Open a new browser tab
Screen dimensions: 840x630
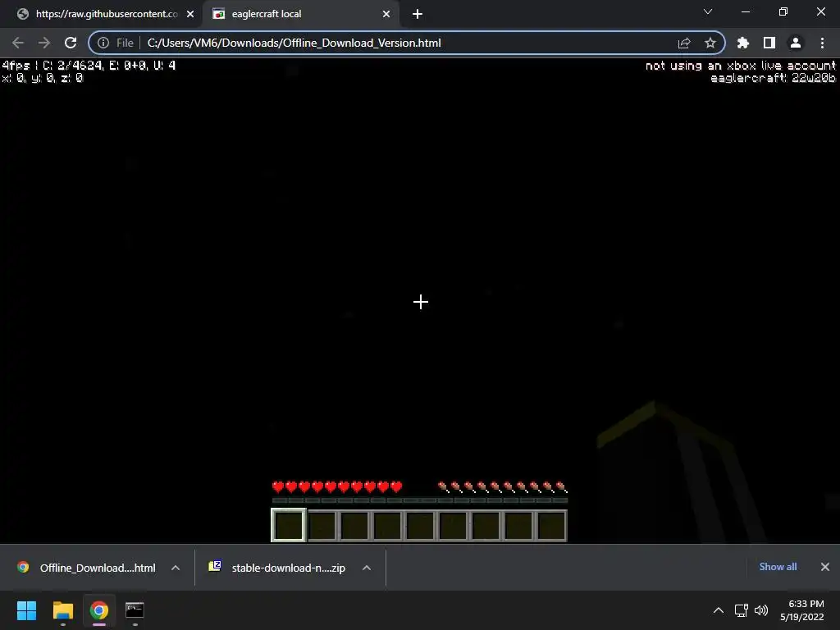coord(418,14)
